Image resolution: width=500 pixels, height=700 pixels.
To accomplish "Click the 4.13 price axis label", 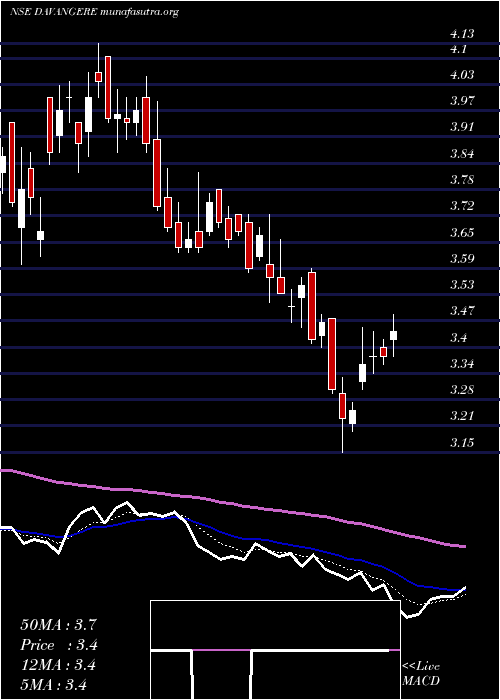I will (462, 34).
